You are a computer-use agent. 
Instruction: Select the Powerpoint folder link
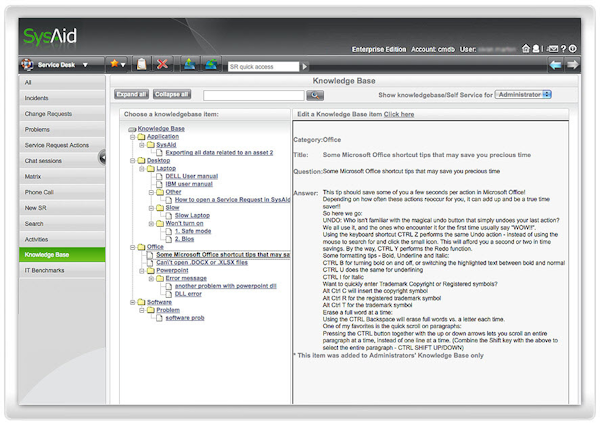pyautogui.click(x=172, y=271)
